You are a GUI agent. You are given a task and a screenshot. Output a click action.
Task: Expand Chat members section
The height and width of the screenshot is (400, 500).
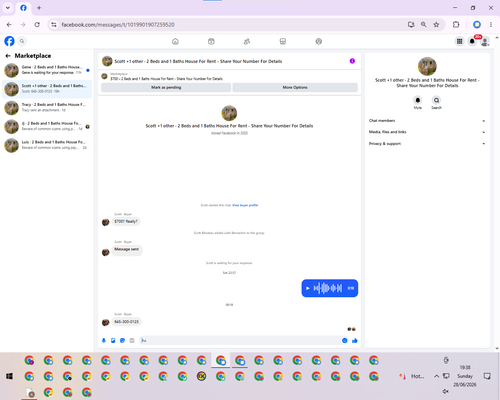(427, 121)
